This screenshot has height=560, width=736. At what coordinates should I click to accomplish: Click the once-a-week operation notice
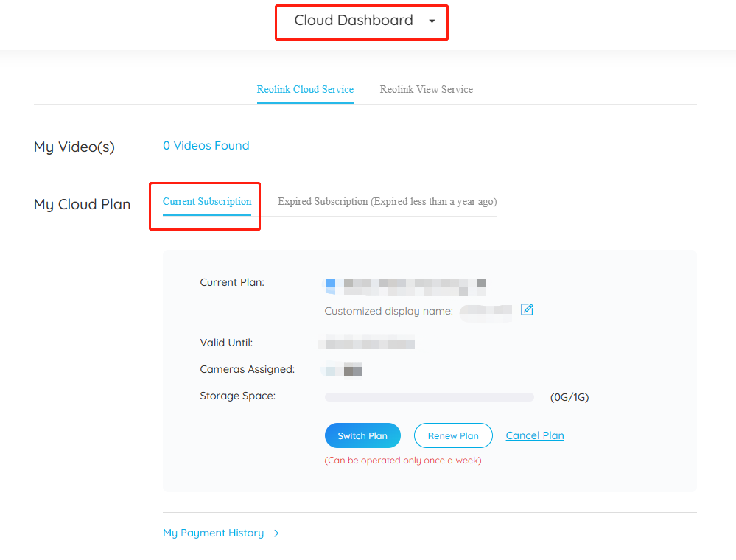point(403,461)
